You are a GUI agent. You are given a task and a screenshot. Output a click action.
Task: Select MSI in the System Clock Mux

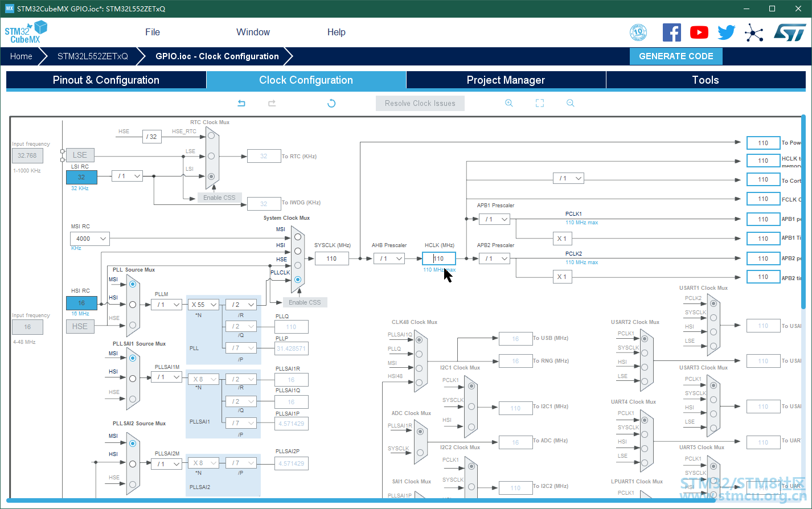[297, 236]
